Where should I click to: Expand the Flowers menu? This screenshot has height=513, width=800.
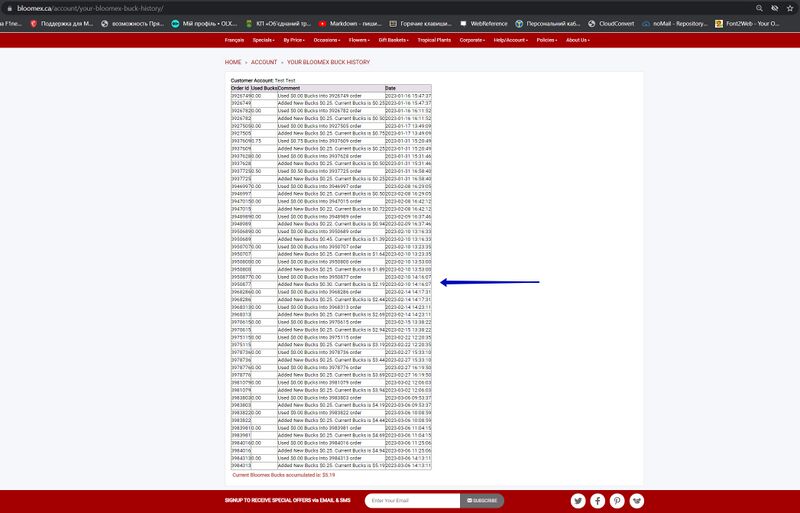[x=359, y=40]
